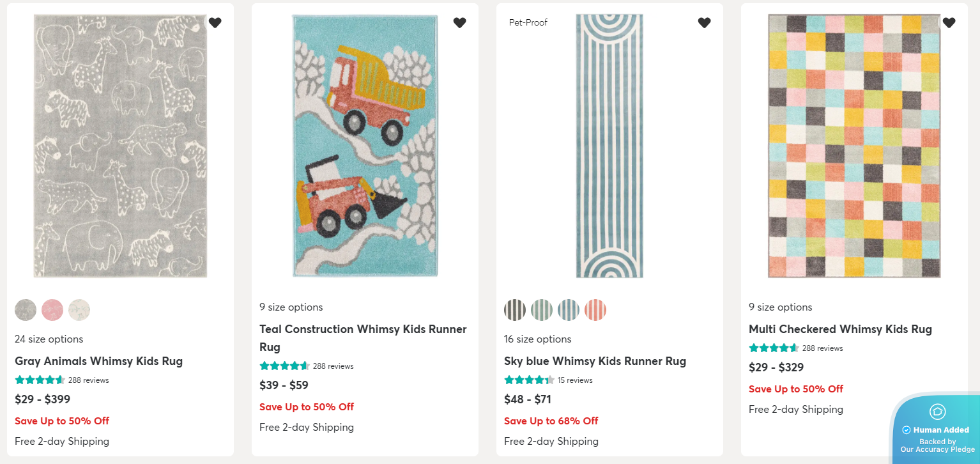Favorite the Multi Checkered Whimsy Kids Rug
The height and width of the screenshot is (464, 980).
[949, 22]
